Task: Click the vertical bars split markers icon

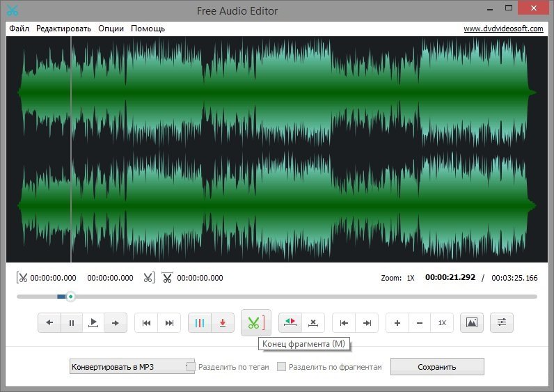Action: [200, 323]
